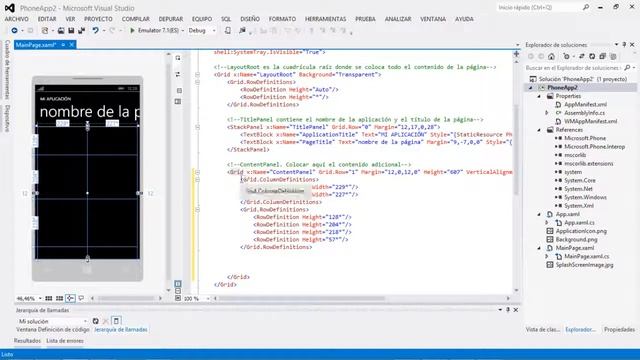The image size is (640, 360).
Task: Collapse the References node in Solution Explorer
Action: point(539,130)
